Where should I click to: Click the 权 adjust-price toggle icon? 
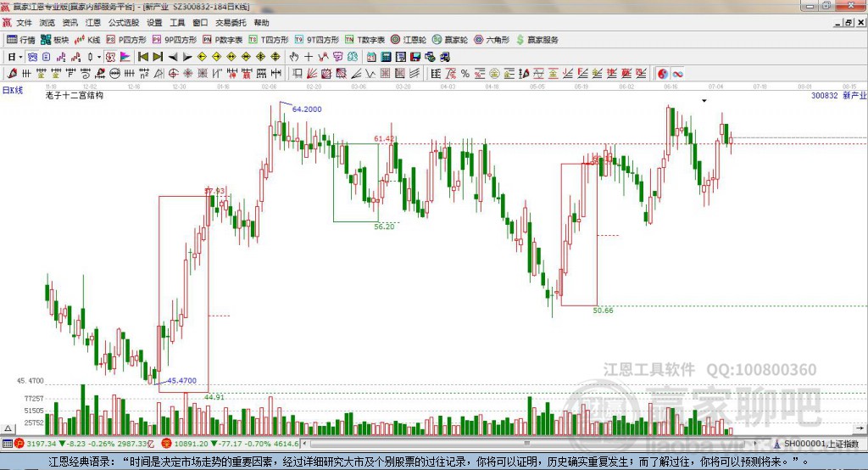(110, 57)
